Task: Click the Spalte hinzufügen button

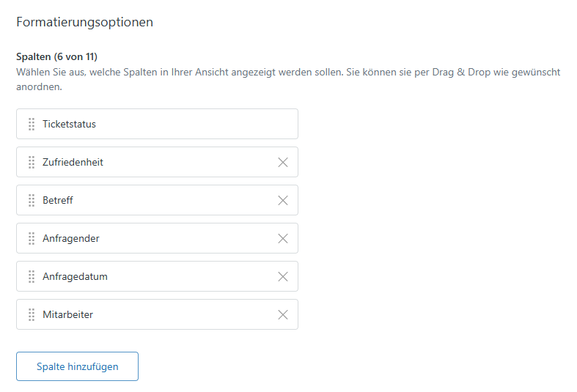Action: pyautogui.click(x=77, y=366)
